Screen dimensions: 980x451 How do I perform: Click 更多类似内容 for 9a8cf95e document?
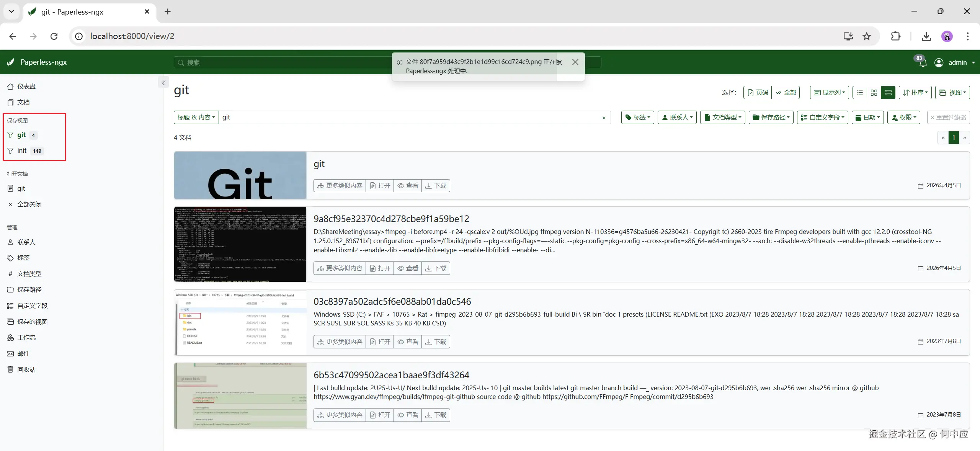click(x=340, y=268)
